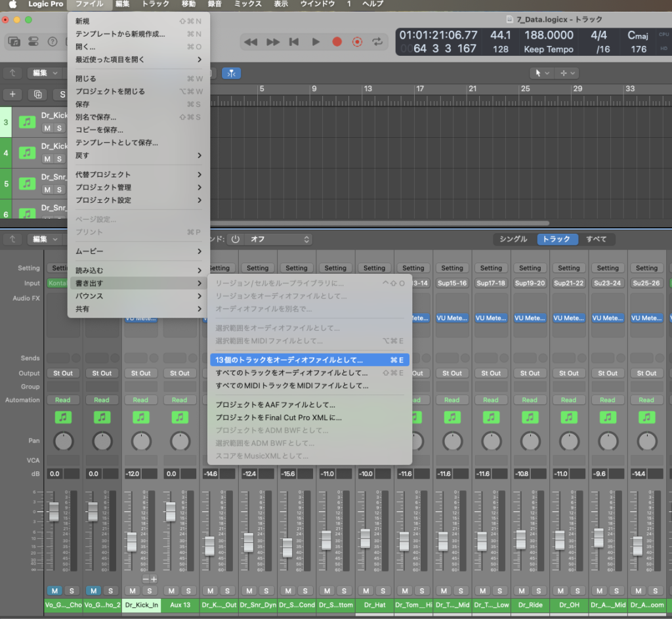Solo the Vo_G...ho_2 channel strip
Screen dimensions: 672x619
click(x=110, y=591)
